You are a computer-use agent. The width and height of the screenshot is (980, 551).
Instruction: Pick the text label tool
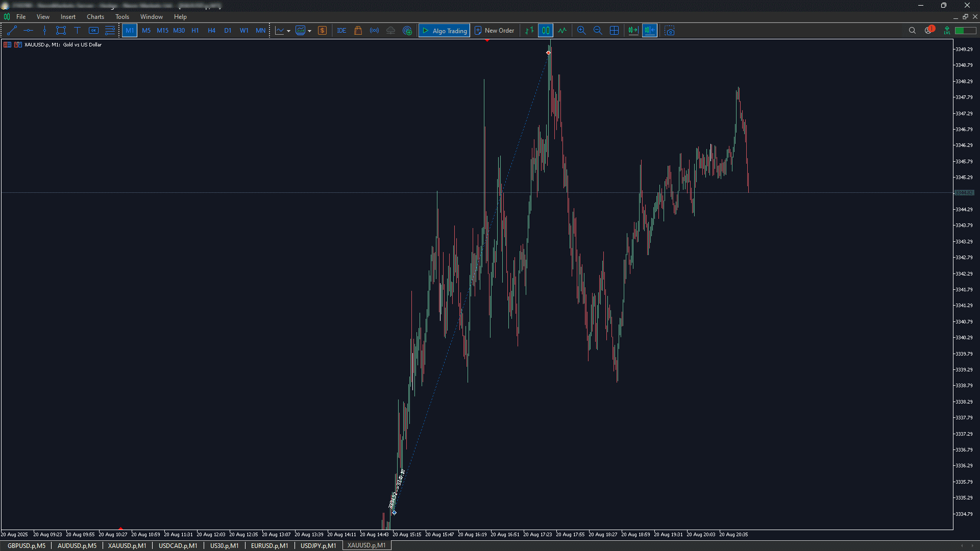(x=77, y=31)
